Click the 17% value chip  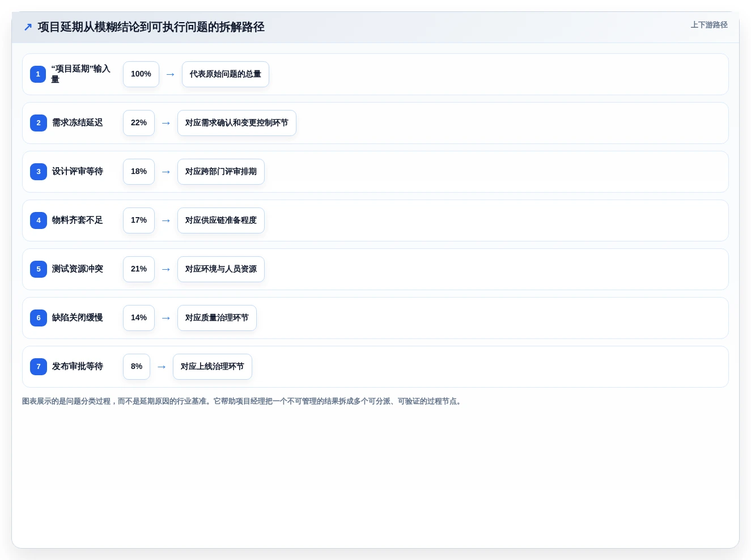[x=139, y=220]
